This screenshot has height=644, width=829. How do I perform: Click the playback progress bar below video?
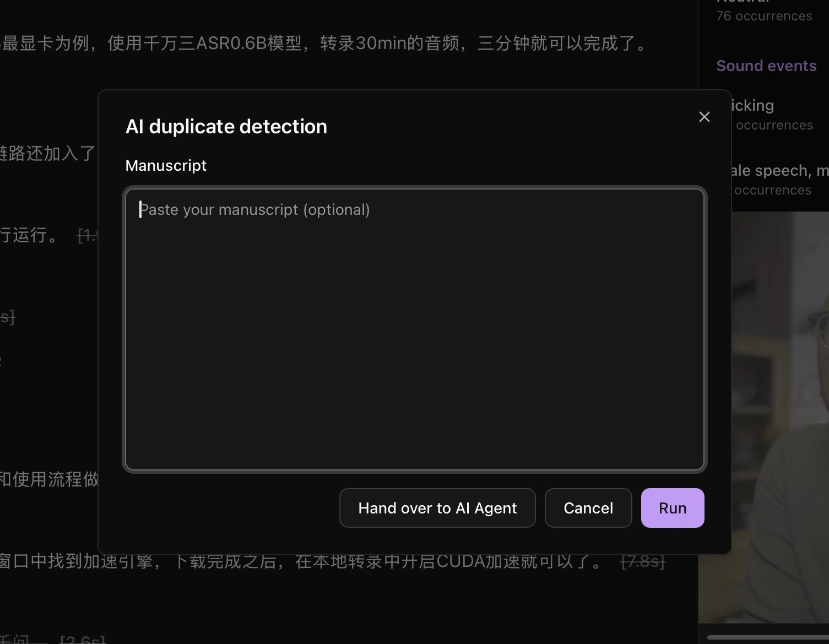pos(768,637)
